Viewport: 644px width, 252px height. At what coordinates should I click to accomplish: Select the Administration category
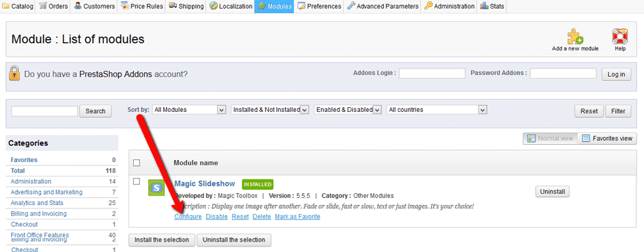(31, 181)
